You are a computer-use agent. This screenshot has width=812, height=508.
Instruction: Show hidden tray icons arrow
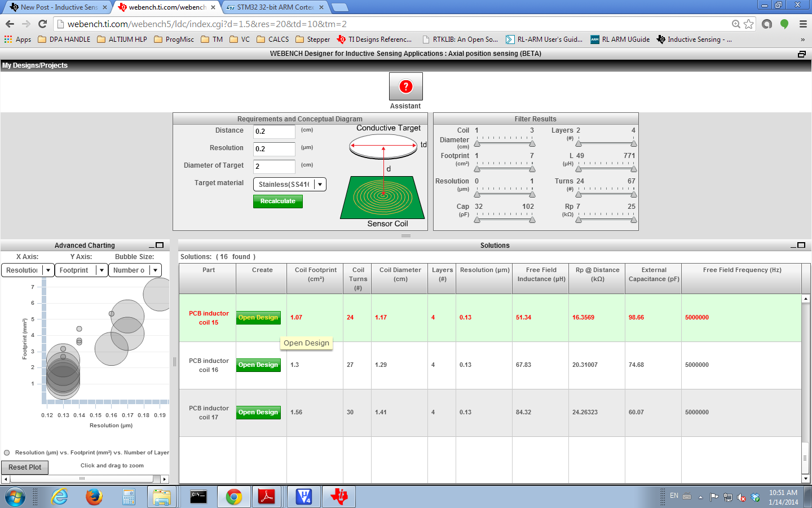[700, 497]
